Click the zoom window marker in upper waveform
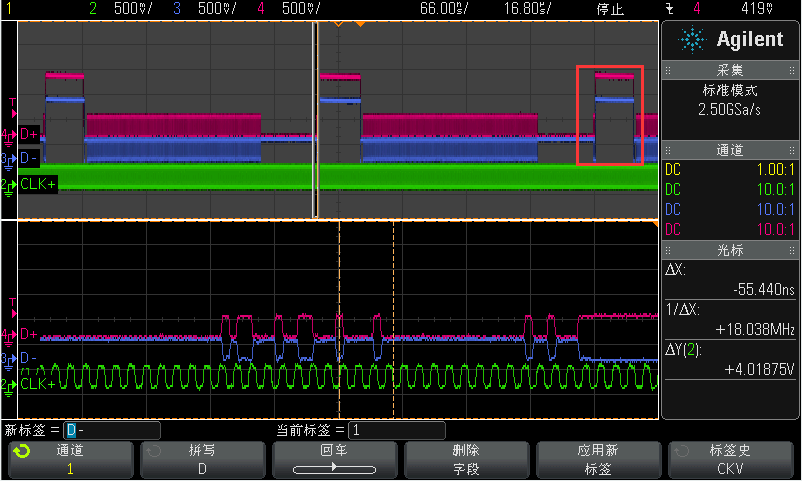The image size is (802, 481). (x=316, y=120)
